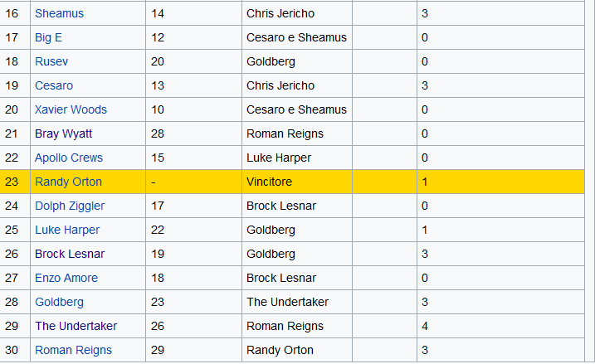Click the Apollo Crews link
This screenshot has height=364, width=595.
(x=69, y=158)
